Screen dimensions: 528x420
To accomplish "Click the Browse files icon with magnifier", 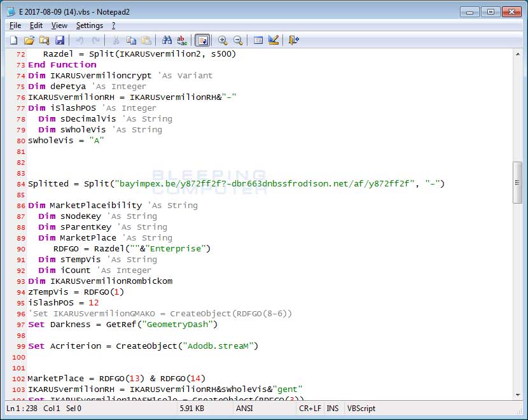I will pyautogui.click(x=45, y=41).
